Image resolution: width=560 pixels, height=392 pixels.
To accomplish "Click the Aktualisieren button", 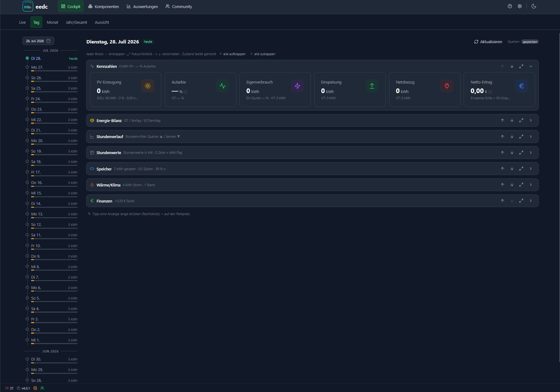I will (488, 42).
